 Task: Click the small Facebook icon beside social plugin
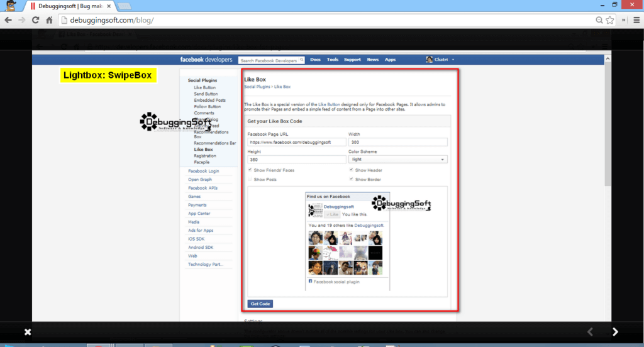pos(310,281)
